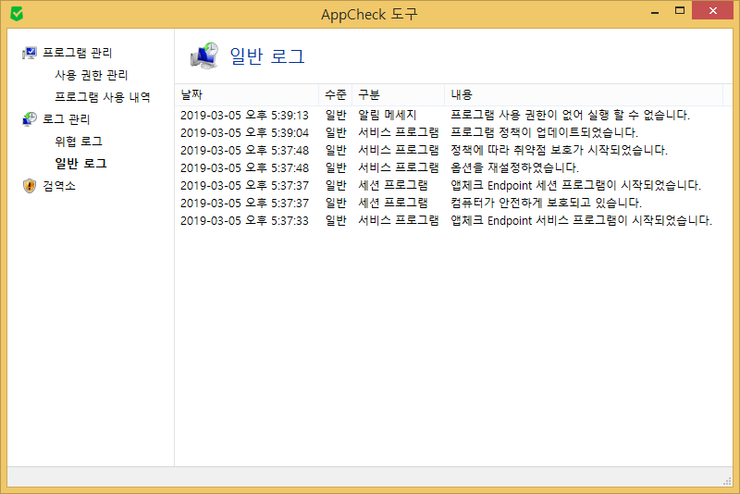The image size is (740, 494).
Task: Click 정책에 따라 취약점 보호가 시작되었습니다 message
Action: 559,150
